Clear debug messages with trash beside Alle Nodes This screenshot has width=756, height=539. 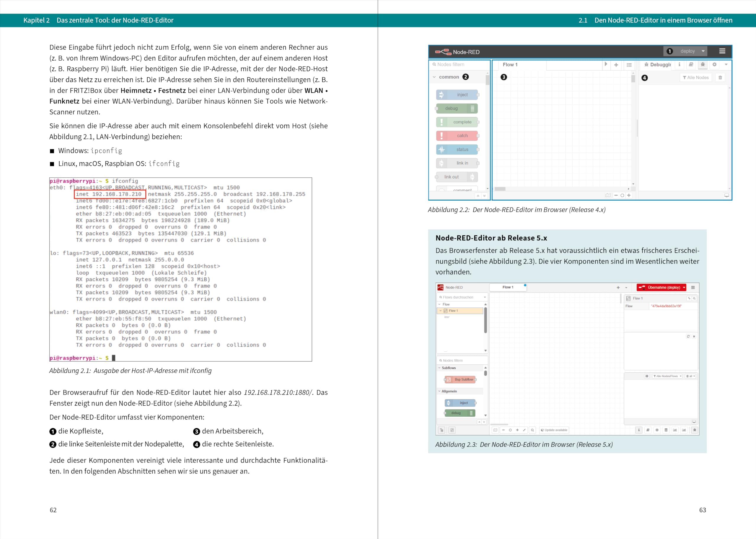[x=720, y=78]
